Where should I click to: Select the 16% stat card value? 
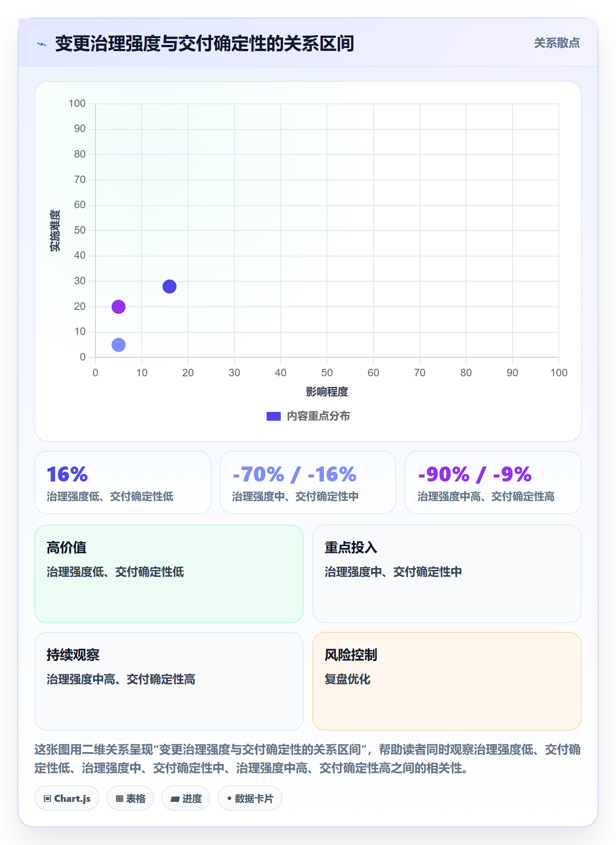point(67,474)
